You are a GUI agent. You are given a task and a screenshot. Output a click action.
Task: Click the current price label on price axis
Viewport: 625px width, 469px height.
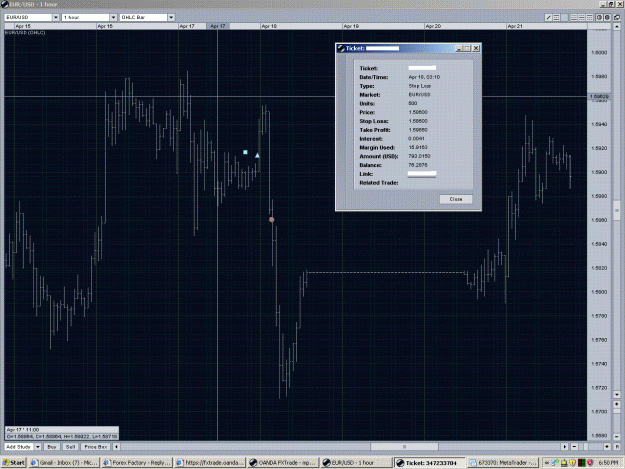[x=599, y=96]
